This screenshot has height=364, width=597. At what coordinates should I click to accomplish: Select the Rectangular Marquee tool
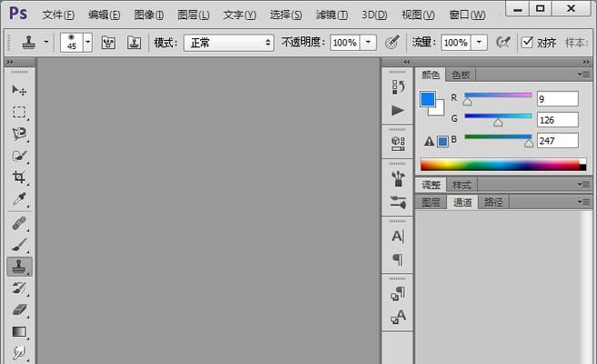pos(19,112)
